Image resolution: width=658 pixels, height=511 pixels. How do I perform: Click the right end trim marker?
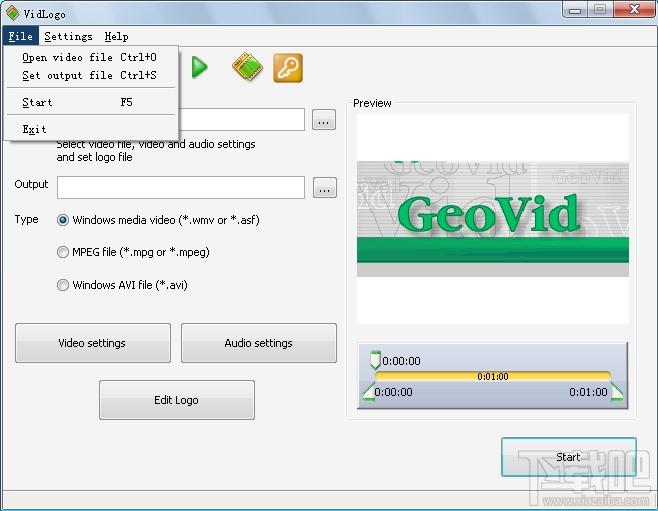pos(616,392)
